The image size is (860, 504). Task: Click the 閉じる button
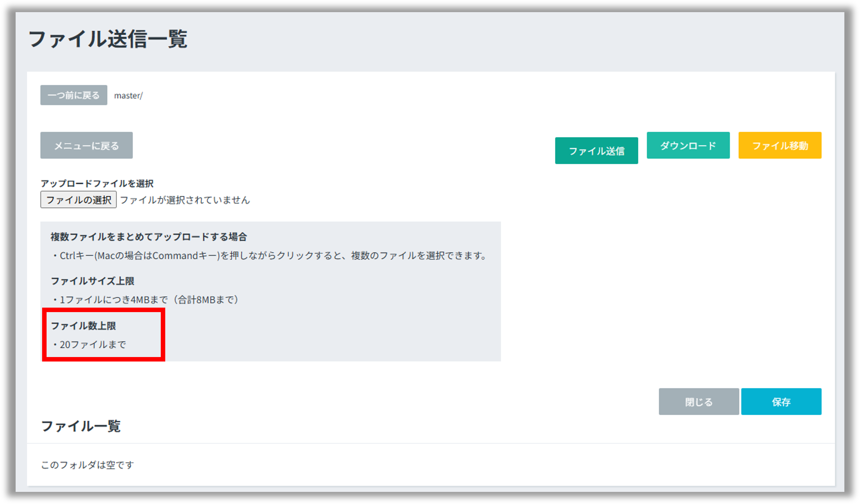point(699,402)
